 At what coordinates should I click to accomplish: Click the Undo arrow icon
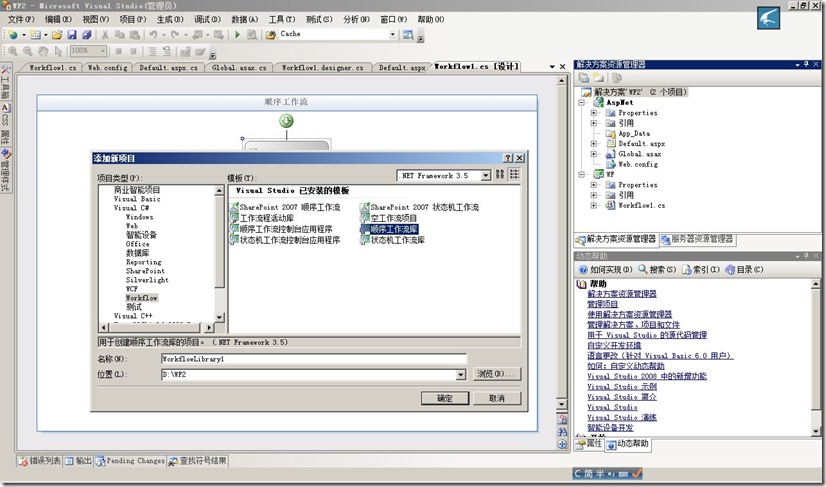click(153, 35)
